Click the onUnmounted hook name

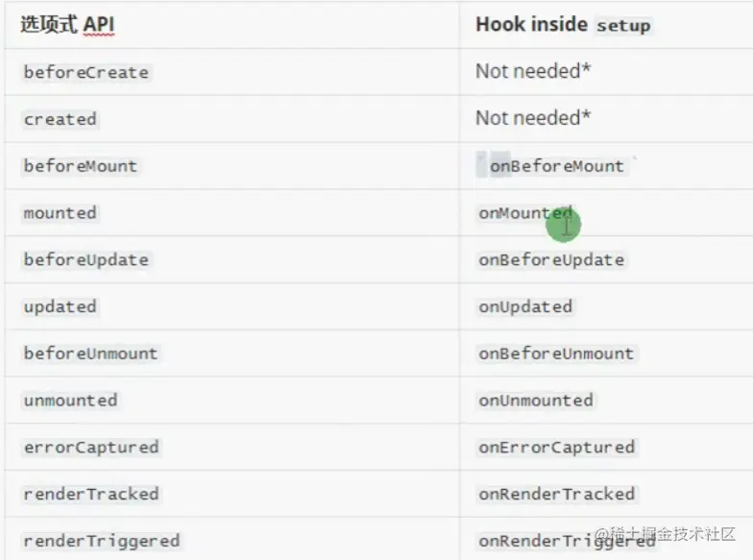[536, 401]
